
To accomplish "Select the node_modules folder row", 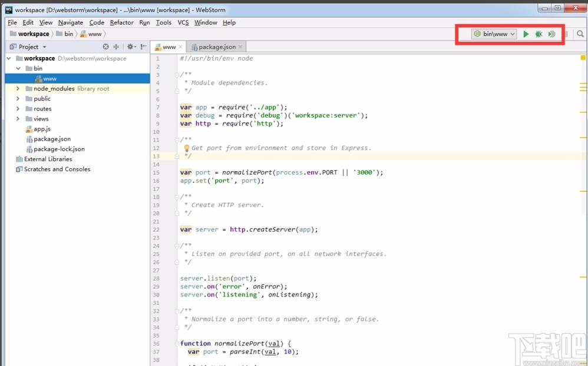I will click(77, 89).
